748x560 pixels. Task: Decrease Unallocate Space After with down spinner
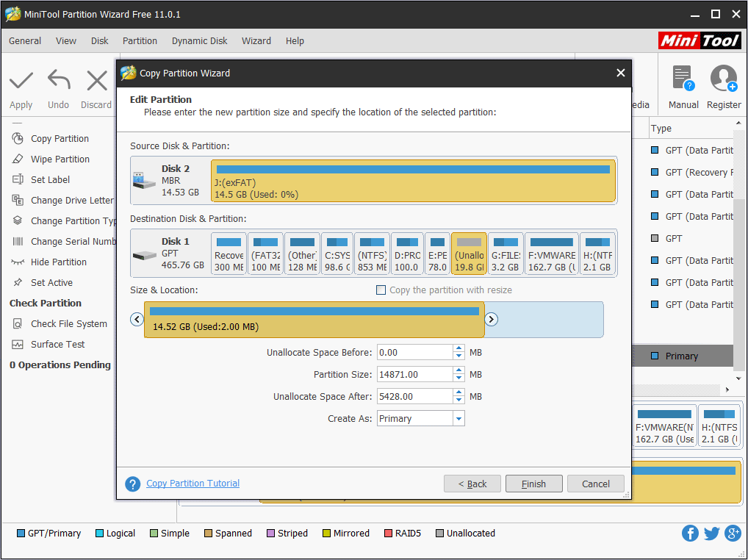[x=459, y=401]
